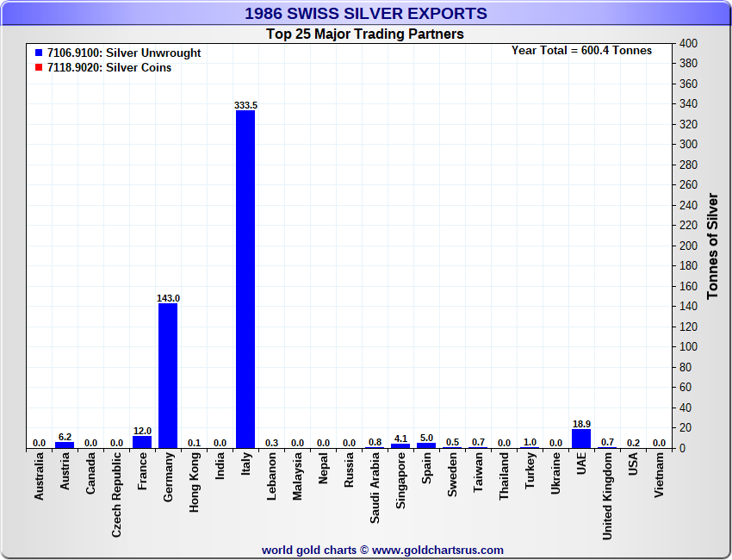This screenshot has height=560, width=732.
Task: Click the blue Germany bar
Action: coord(168,376)
